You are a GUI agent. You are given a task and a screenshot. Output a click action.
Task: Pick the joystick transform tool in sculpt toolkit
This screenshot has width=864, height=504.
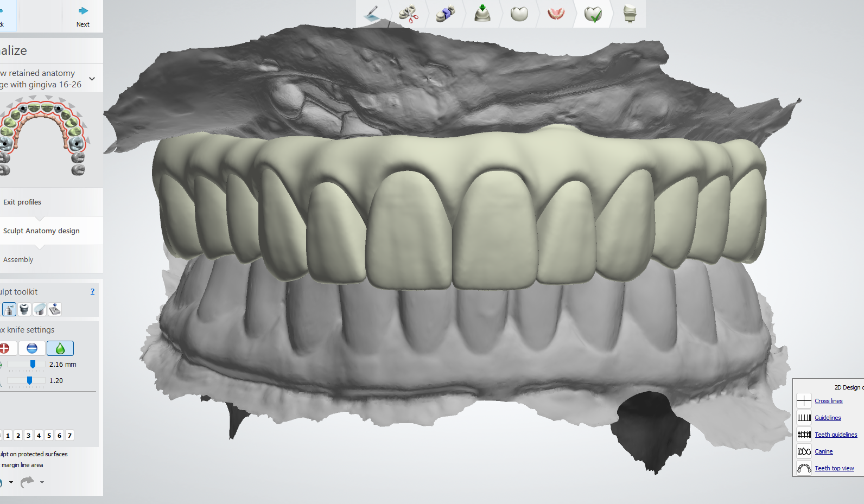[55, 309]
